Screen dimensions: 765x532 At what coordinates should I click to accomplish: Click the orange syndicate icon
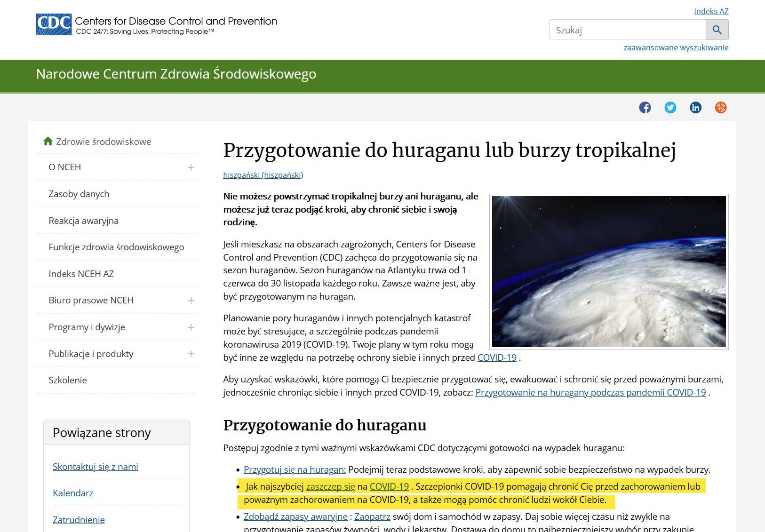721,108
